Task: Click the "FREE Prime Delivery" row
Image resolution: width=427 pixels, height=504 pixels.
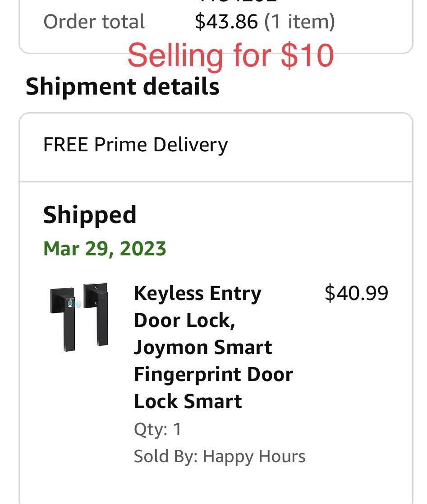Action: (135, 145)
